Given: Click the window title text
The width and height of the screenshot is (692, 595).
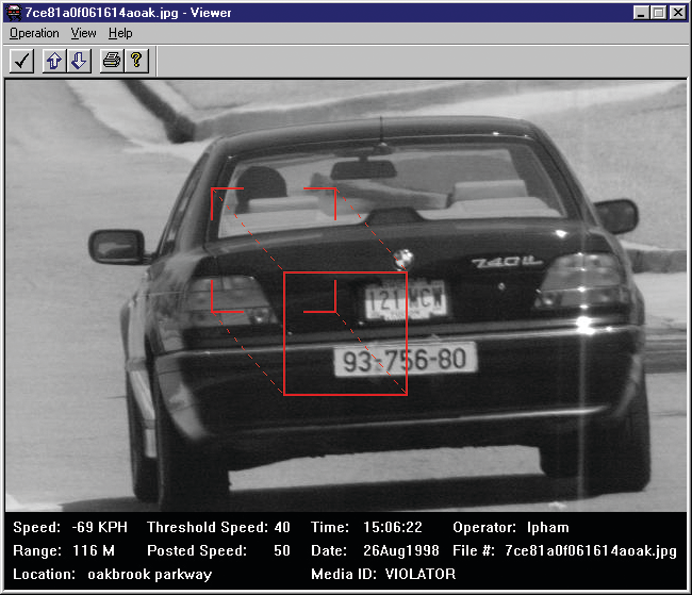Looking at the screenshot, I should [128, 12].
